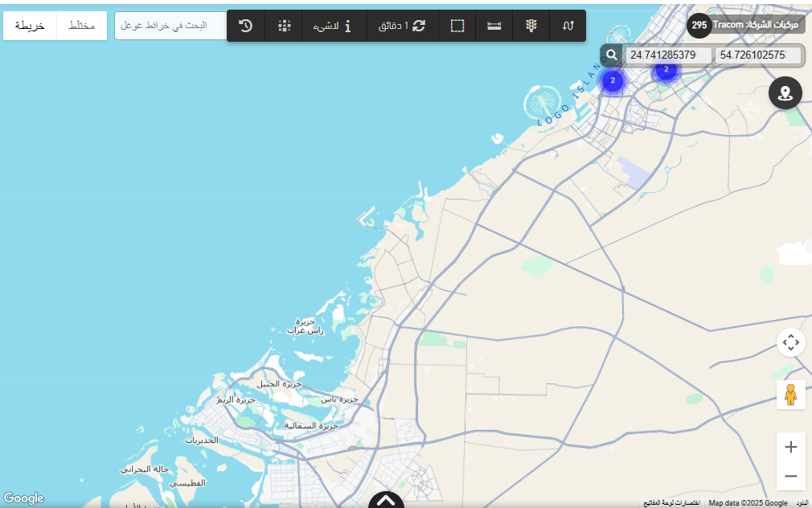
Task: Click the route path icon in toolbar
Action: click(x=568, y=26)
